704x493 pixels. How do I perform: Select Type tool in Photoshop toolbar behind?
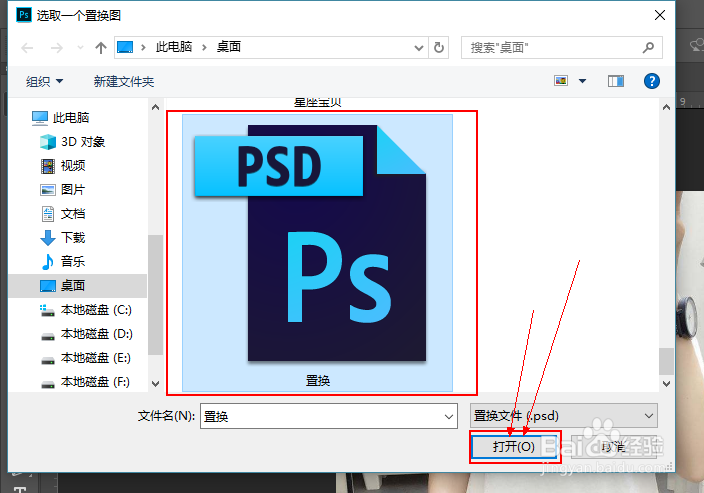(x=20, y=489)
